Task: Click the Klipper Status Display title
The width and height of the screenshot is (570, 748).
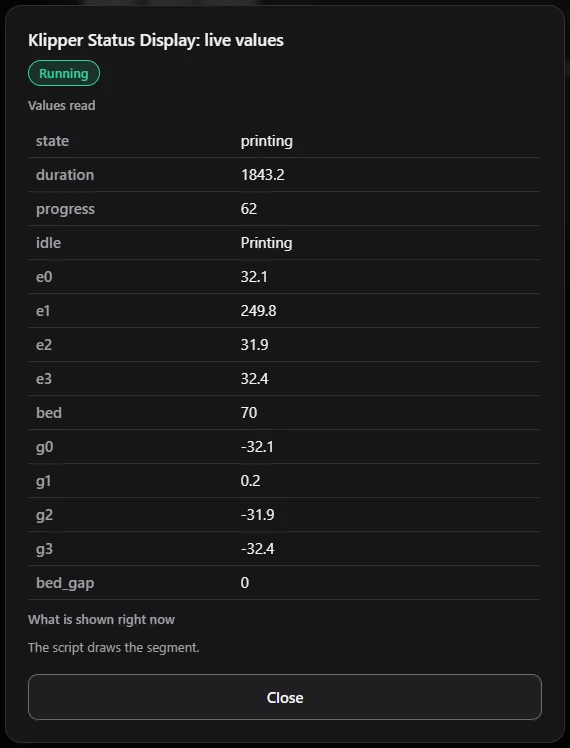Action: 156,40
